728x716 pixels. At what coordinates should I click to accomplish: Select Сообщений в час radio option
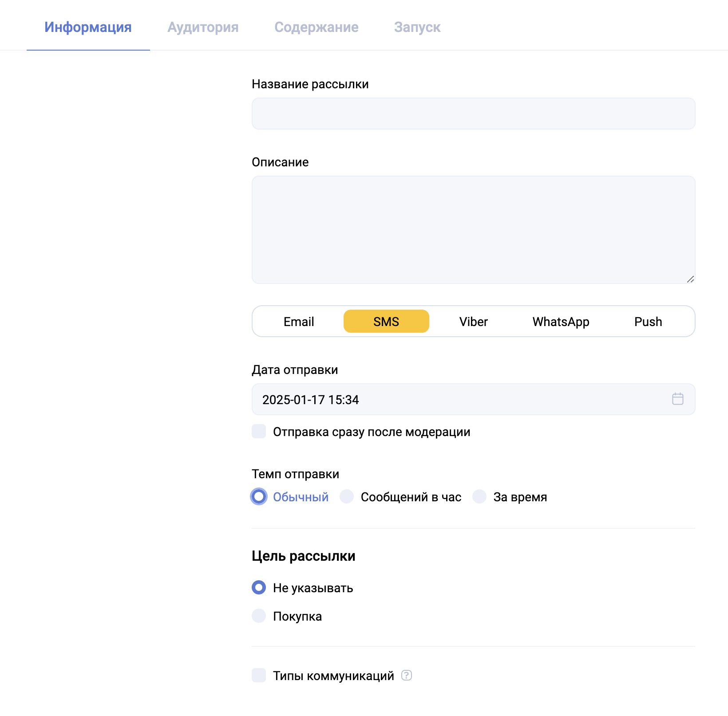pyautogui.click(x=347, y=496)
